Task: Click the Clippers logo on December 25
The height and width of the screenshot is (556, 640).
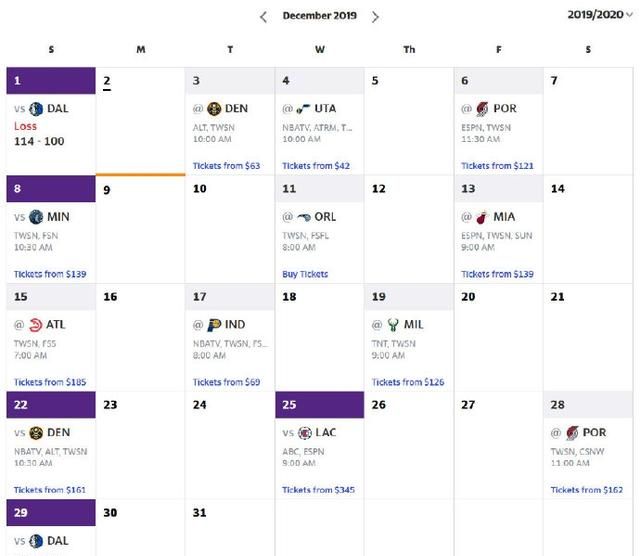Action: tap(305, 433)
